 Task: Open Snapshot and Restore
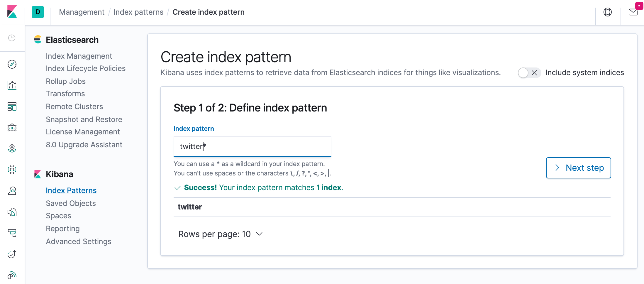[x=84, y=119]
